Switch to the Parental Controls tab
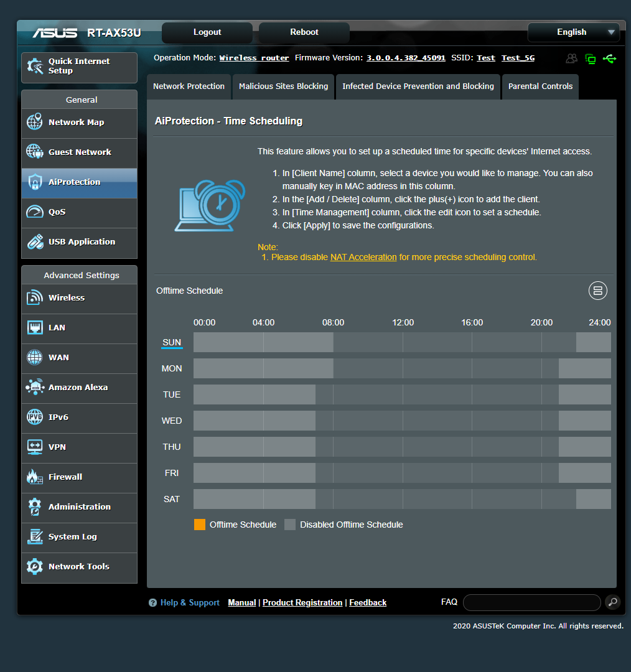This screenshot has width=631, height=672. [540, 86]
